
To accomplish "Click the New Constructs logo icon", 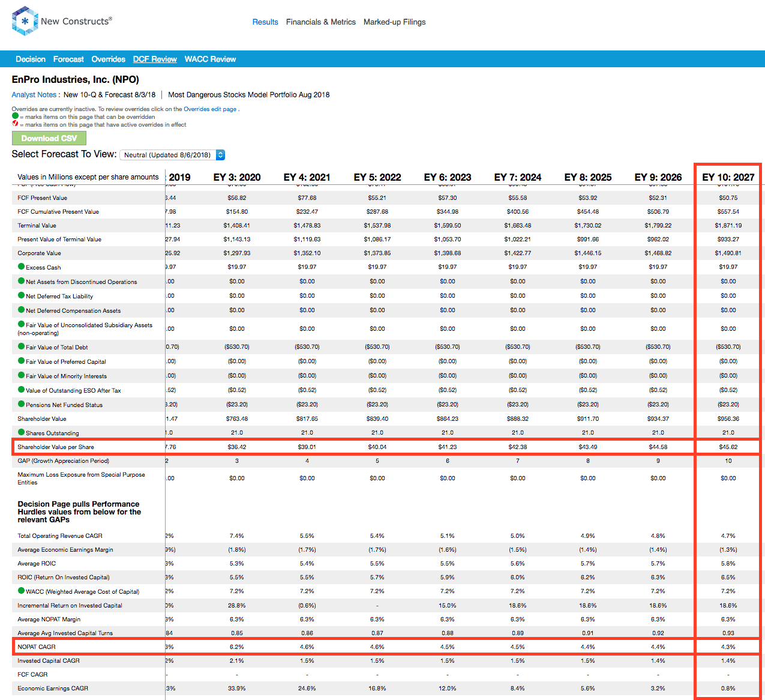I will [x=25, y=21].
